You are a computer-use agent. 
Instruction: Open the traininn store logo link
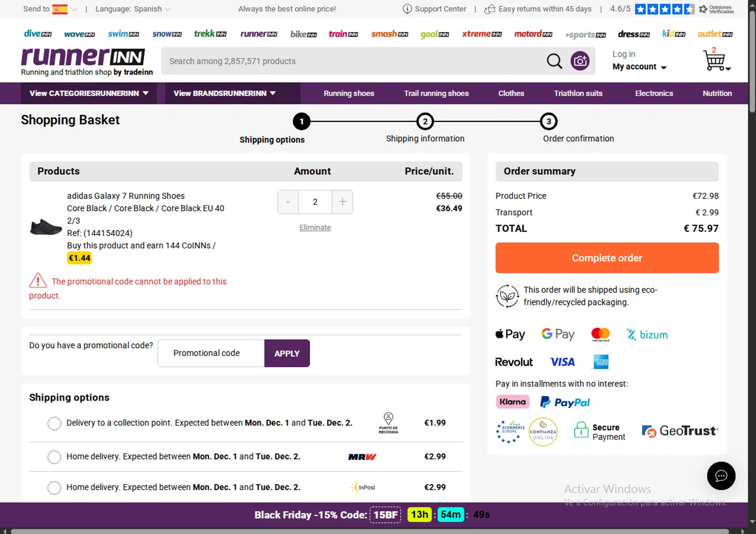pos(343,34)
